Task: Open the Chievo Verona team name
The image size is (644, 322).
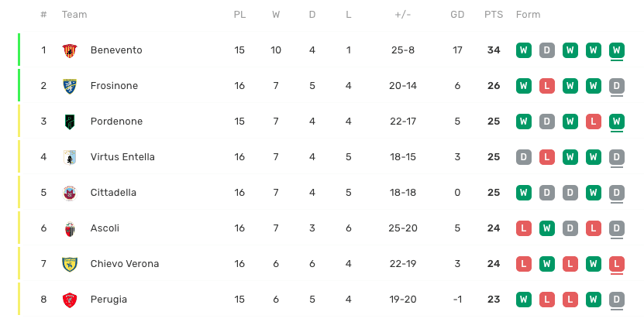Action: pos(125,264)
